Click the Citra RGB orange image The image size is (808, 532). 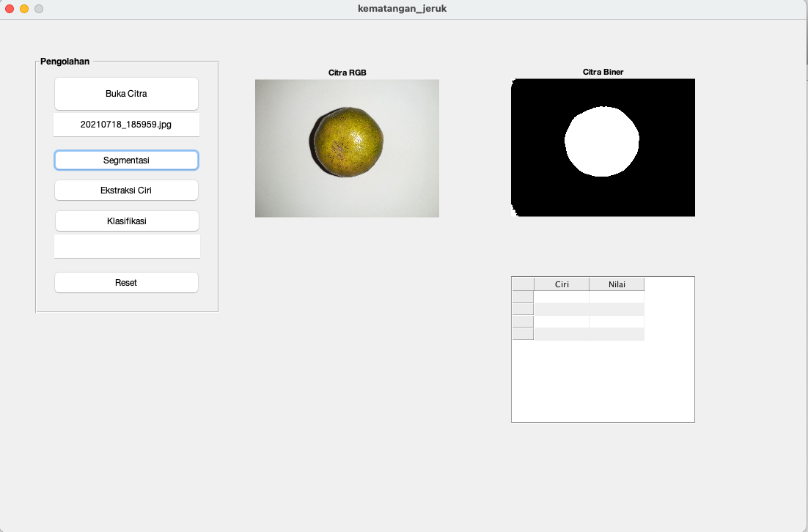coord(347,148)
